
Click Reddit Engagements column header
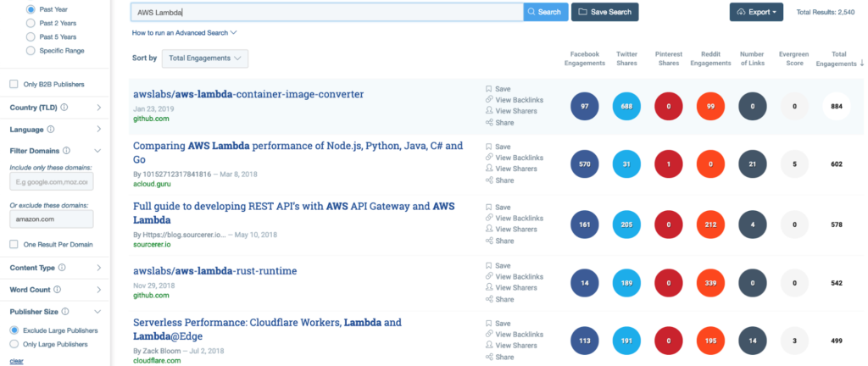711,58
